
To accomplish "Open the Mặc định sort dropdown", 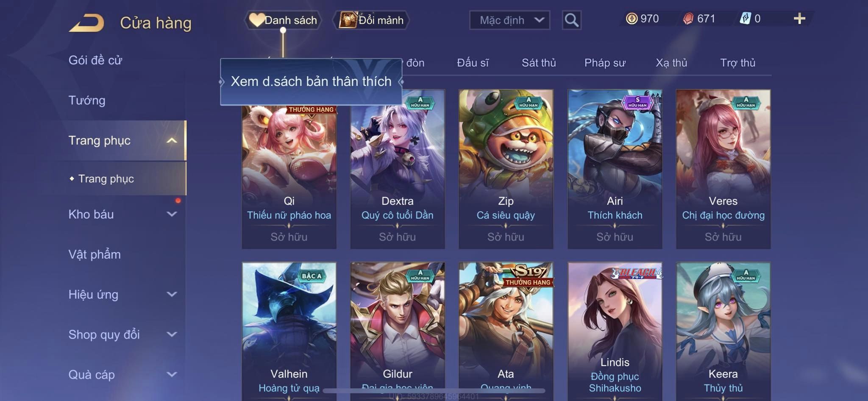I will click(509, 20).
